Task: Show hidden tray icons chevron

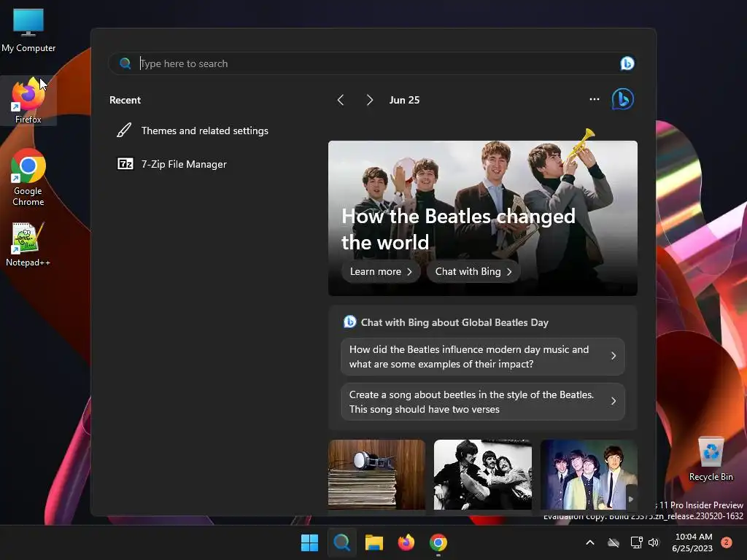Action: point(589,542)
